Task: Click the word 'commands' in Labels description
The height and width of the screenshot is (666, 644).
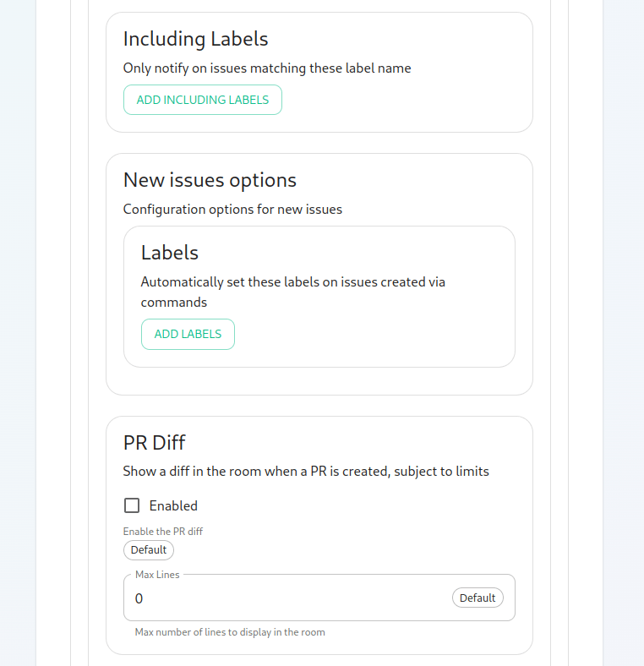Action: tap(174, 303)
